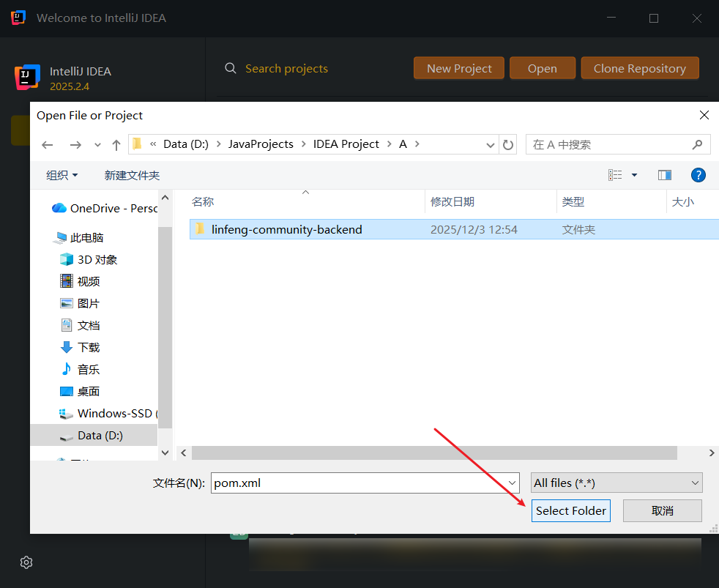719x588 pixels.
Task: Click the Select Folder button
Action: tap(570, 510)
